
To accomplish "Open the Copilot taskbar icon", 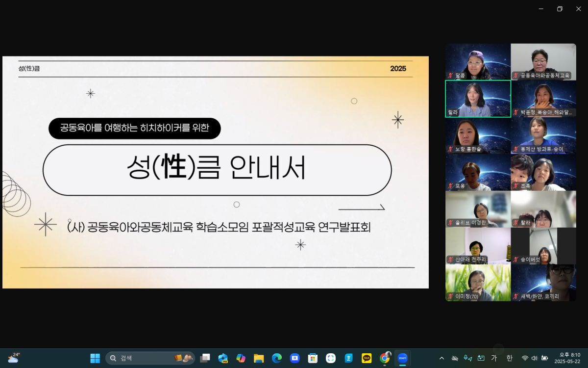I will [241, 358].
